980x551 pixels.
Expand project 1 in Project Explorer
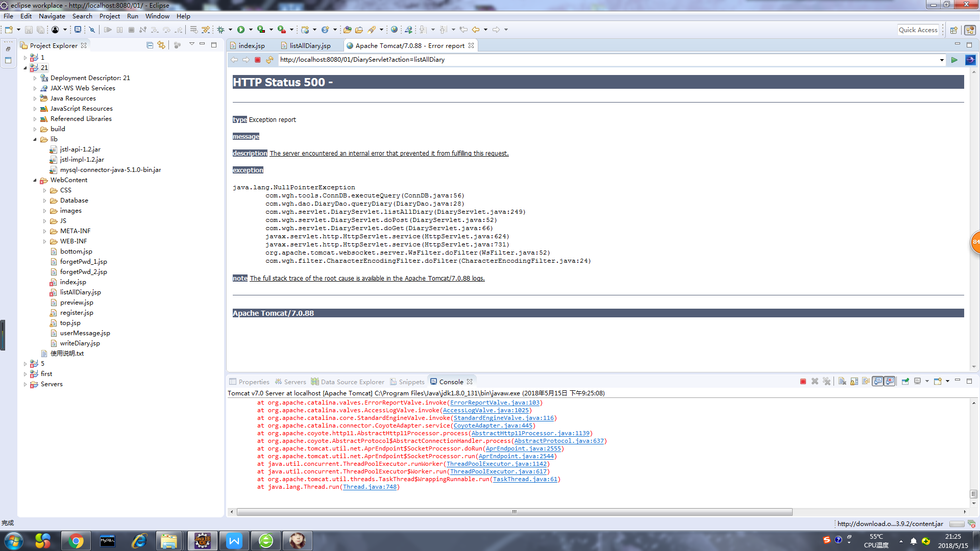(x=25, y=58)
